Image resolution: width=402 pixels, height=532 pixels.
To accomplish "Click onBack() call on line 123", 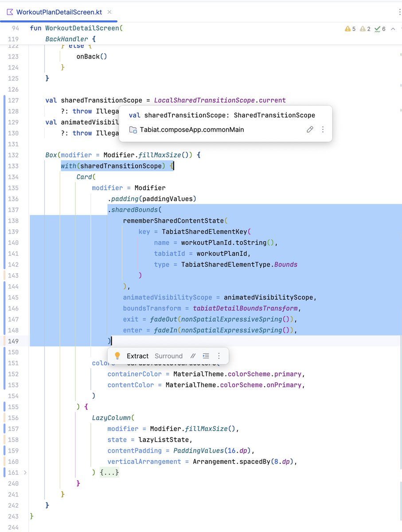I will [x=92, y=56].
